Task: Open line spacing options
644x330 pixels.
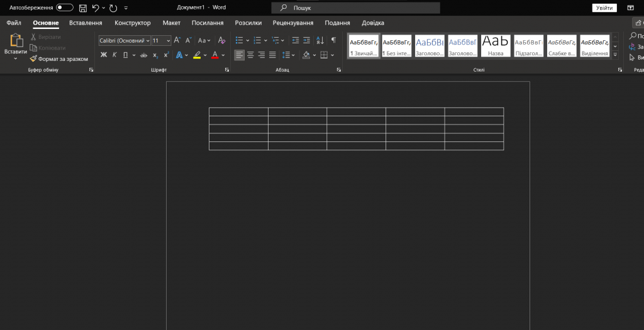Action: point(286,55)
